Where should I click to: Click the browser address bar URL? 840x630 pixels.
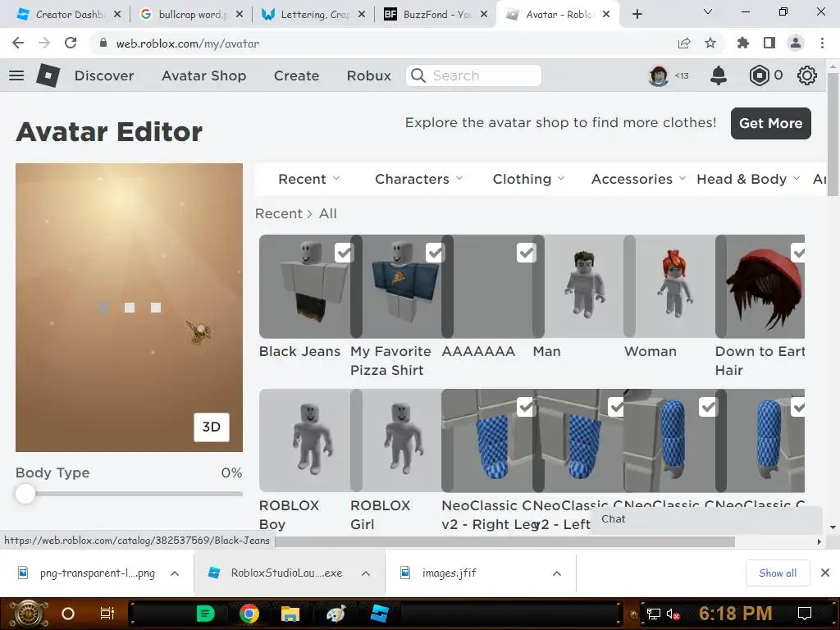188,43
